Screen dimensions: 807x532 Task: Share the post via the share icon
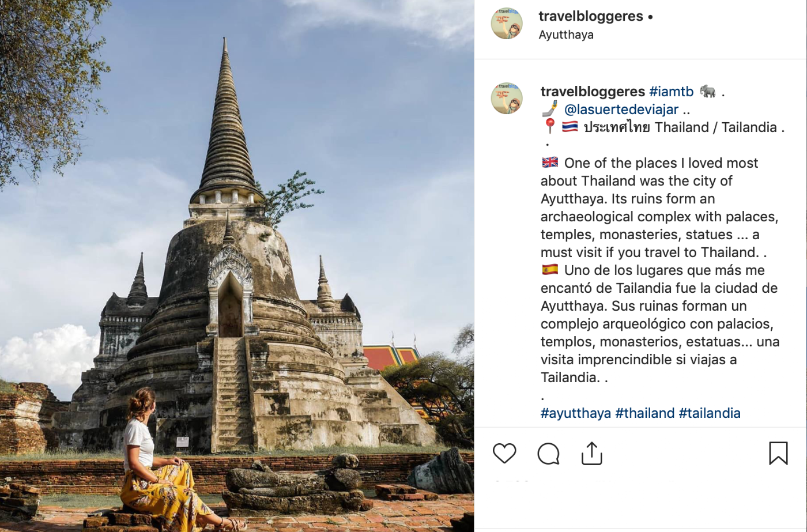point(591,454)
